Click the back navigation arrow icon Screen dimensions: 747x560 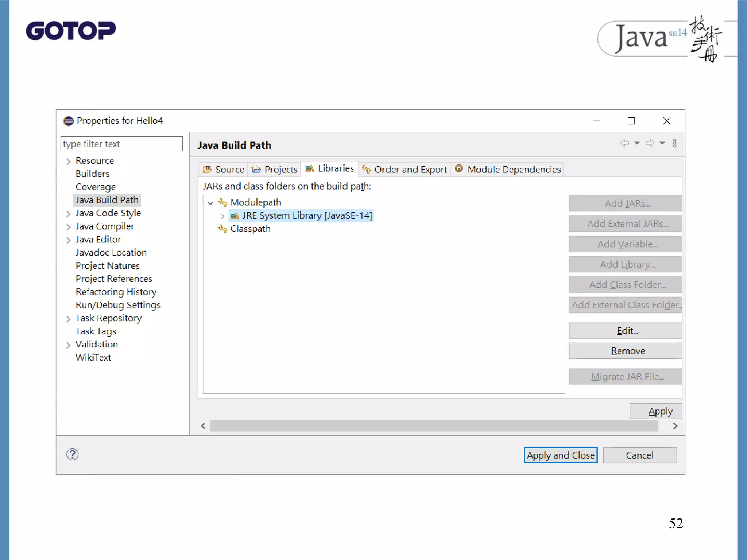(x=624, y=143)
